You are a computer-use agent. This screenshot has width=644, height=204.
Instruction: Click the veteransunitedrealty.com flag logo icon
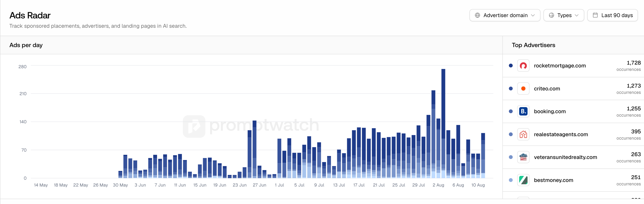coord(523,157)
